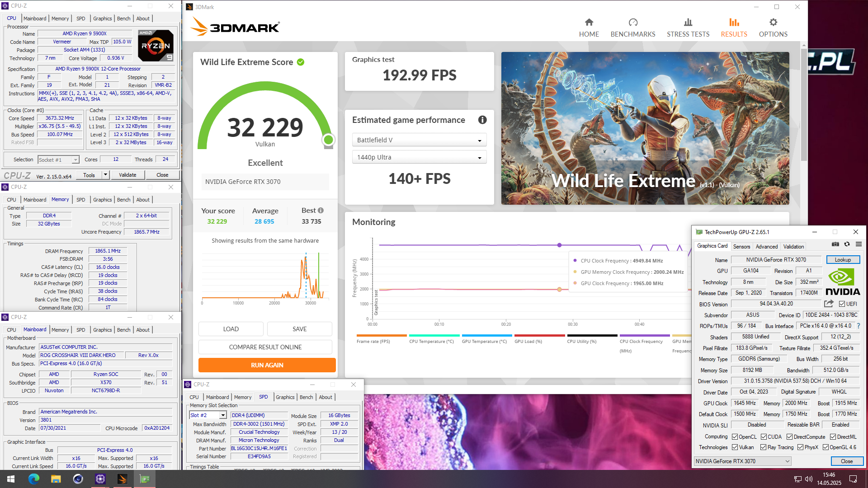Image resolution: width=868 pixels, height=488 pixels.
Task: Open the 3DMark BENCHMARKS section
Action: point(633,28)
